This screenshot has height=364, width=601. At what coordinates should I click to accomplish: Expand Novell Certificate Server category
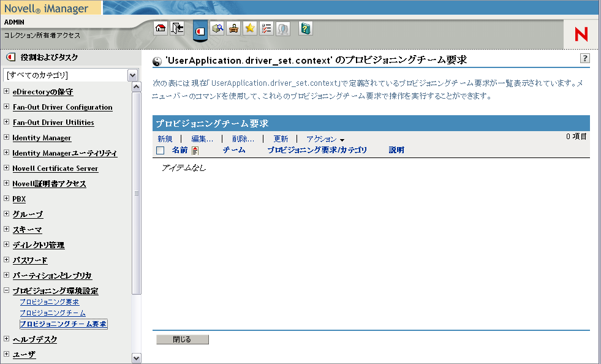click(x=7, y=168)
